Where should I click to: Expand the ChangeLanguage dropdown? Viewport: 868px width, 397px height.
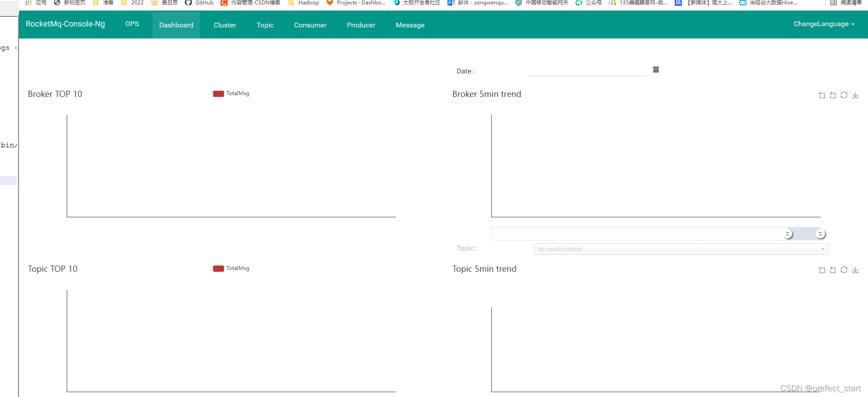point(824,24)
